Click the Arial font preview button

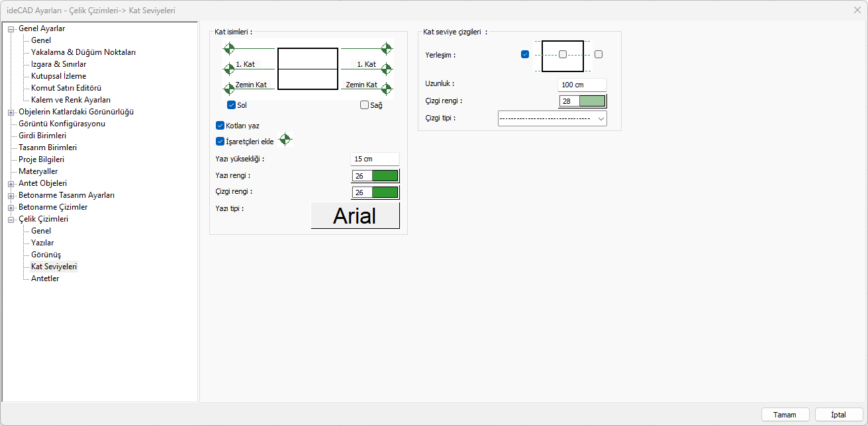click(355, 216)
